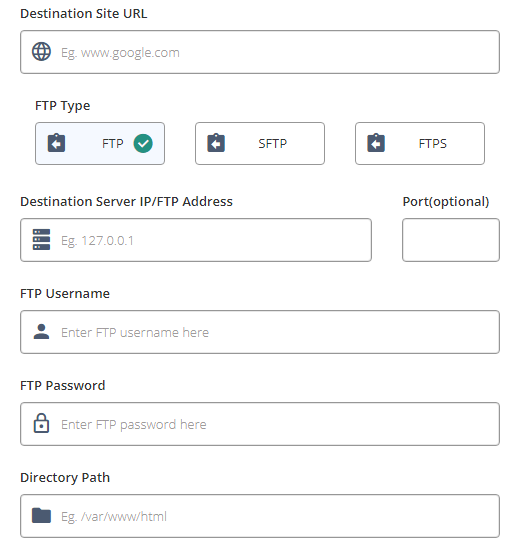Viewport: 522px width, 550px height.
Task: Focus the Directory Path input
Action: [260, 516]
